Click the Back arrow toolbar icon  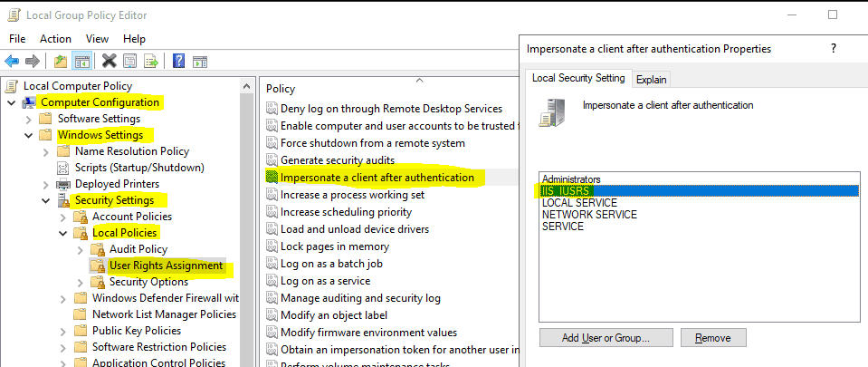pyautogui.click(x=12, y=61)
